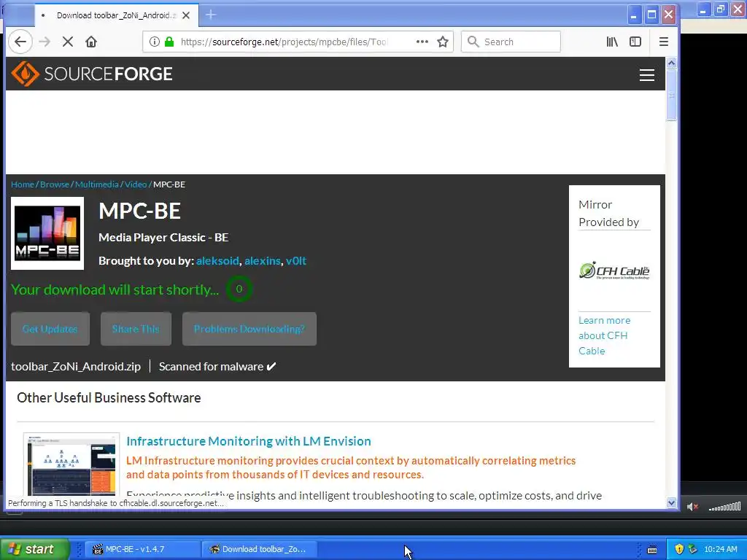Open SourceForge site hamburger menu
The image size is (747, 560).
[x=646, y=75]
